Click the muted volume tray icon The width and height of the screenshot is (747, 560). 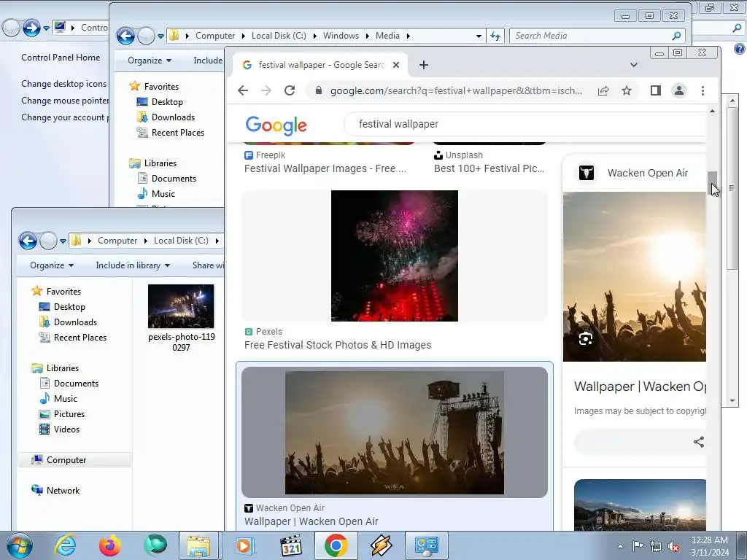tap(673, 546)
